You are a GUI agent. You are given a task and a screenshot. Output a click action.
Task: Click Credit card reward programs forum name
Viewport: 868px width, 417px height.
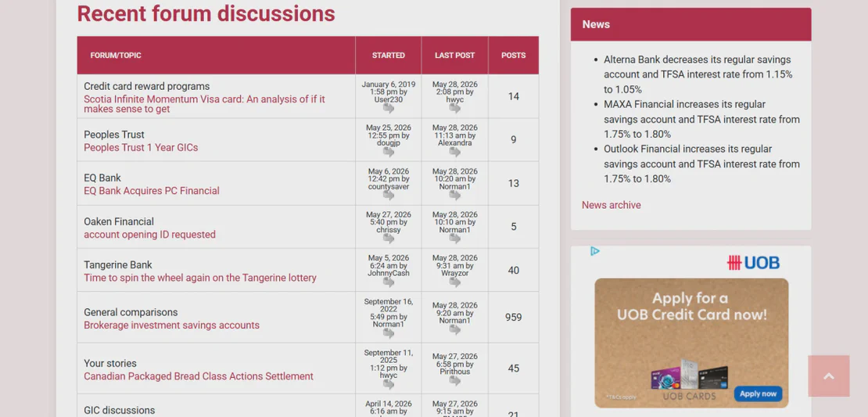coord(147,86)
